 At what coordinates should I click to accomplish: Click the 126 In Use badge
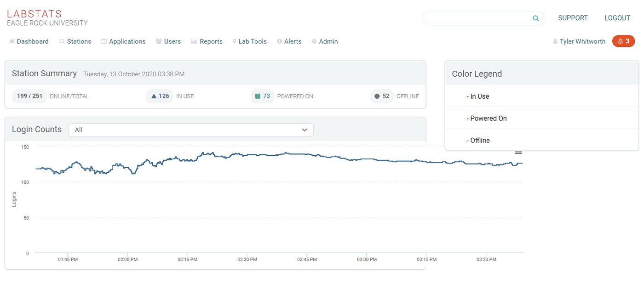pyautogui.click(x=160, y=96)
